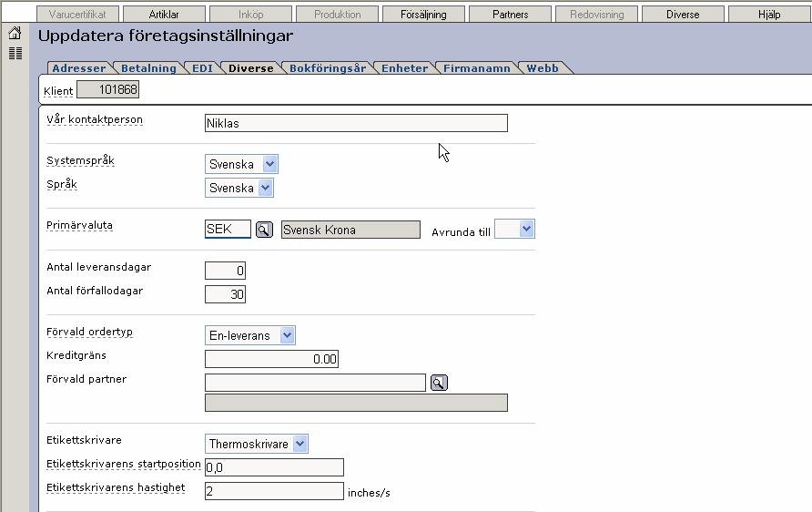The height and width of the screenshot is (512, 812).
Task: Click the Etikettskrivarens hastighet field
Action: pos(275,491)
